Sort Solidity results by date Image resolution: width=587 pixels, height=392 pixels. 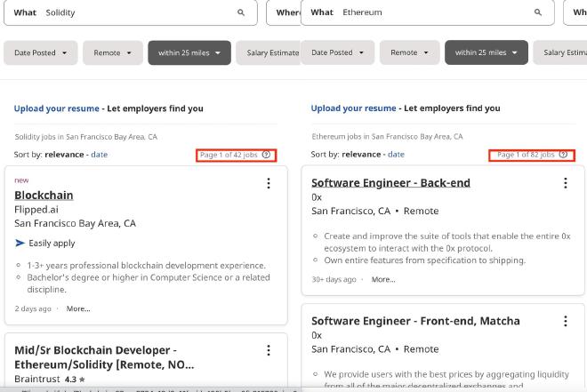[x=100, y=155]
